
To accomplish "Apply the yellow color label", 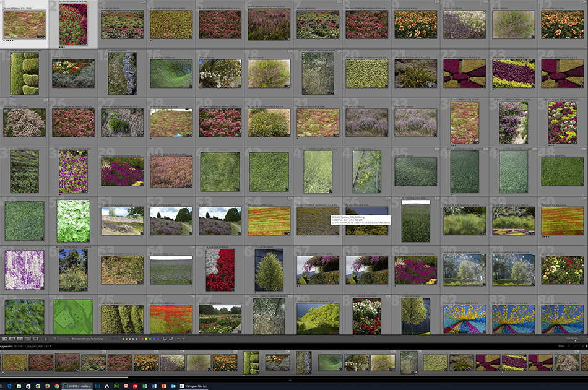I will [x=147, y=339].
